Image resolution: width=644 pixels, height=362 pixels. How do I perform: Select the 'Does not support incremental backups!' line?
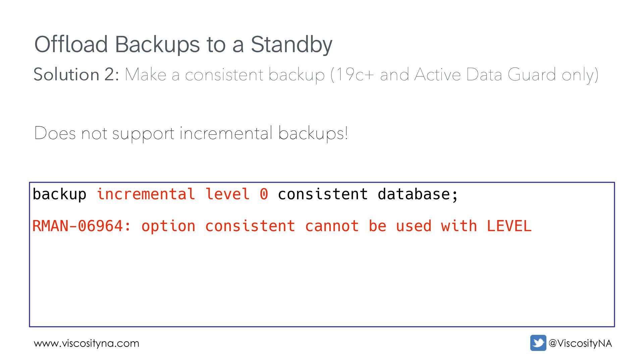[x=191, y=133]
